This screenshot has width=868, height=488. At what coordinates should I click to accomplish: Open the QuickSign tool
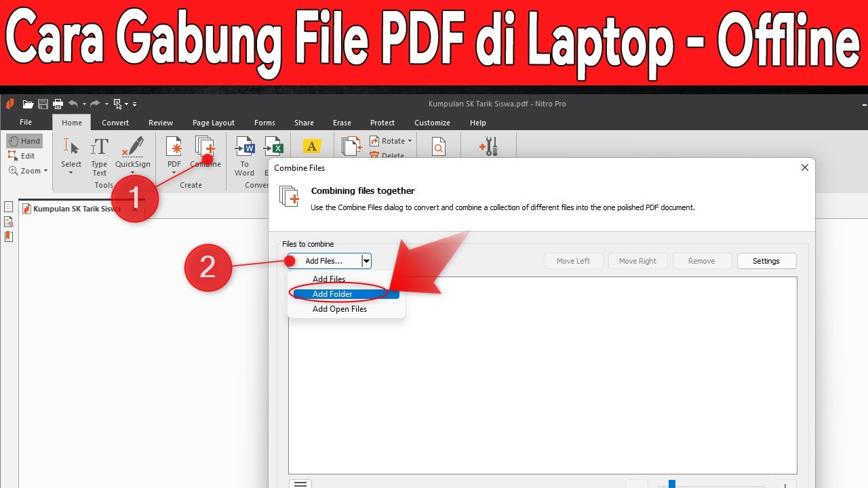[x=132, y=155]
